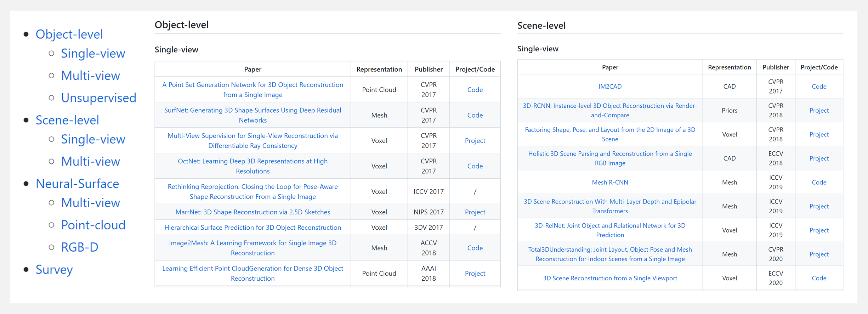Screen dimensions: 868x314
Task: Open the 3D-RCNN paper link
Action: click(610, 111)
